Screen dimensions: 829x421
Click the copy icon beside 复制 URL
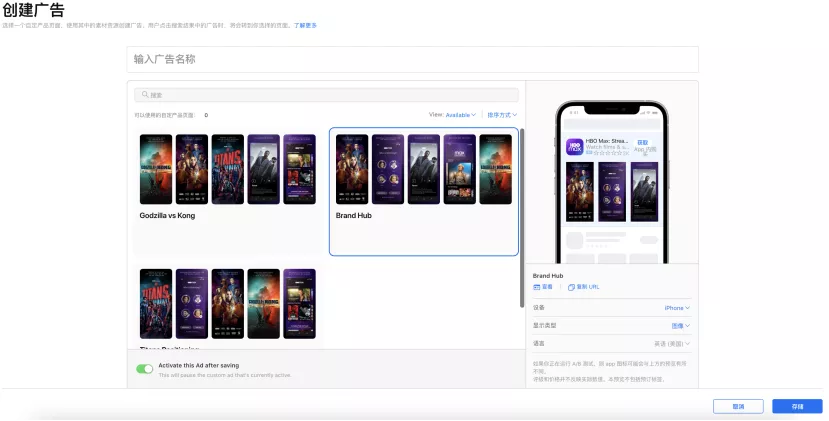571,287
